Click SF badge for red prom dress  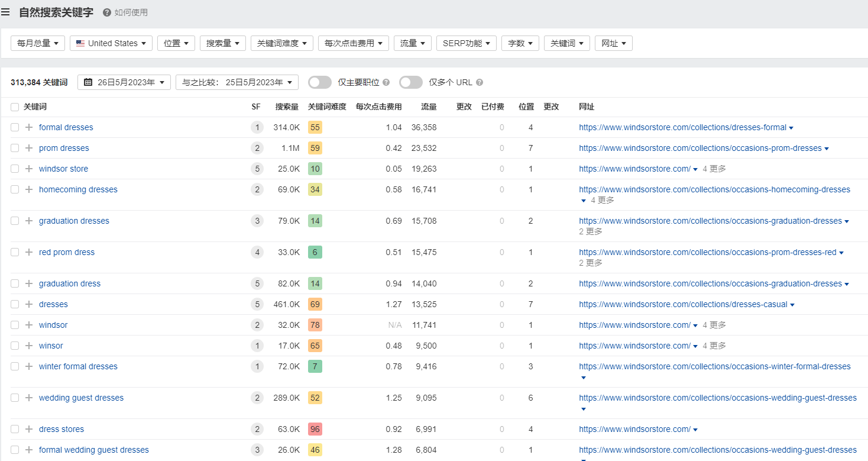coord(257,252)
